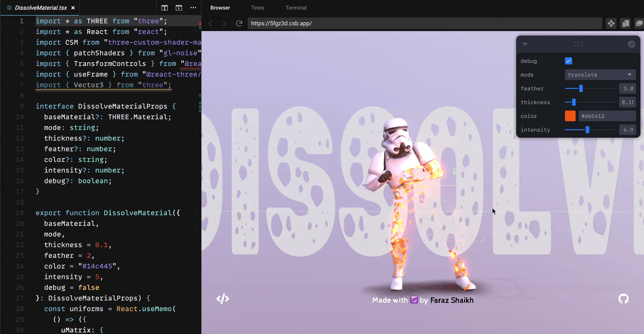Click the preview URL address field
Viewport: 644px width, 334px height.
(x=425, y=23)
